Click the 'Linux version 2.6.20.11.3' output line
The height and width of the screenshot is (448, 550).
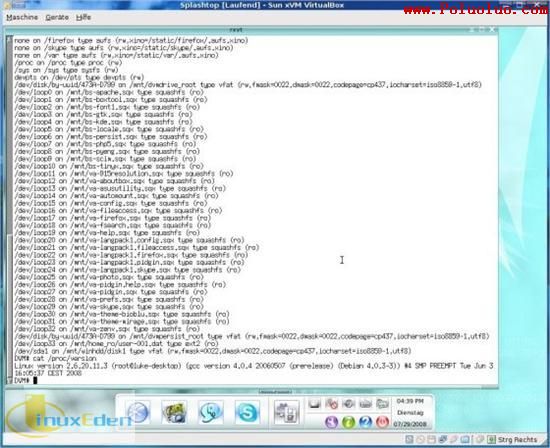tap(254, 366)
